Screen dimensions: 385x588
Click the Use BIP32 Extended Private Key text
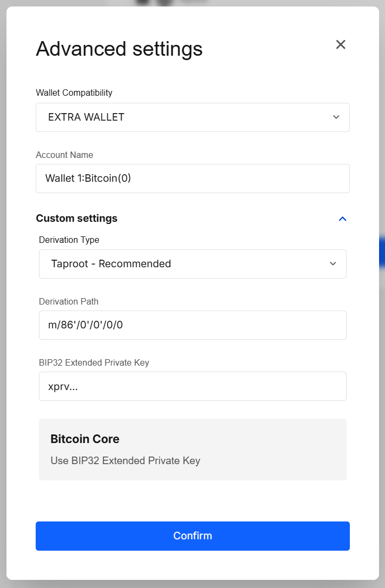tap(124, 460)
